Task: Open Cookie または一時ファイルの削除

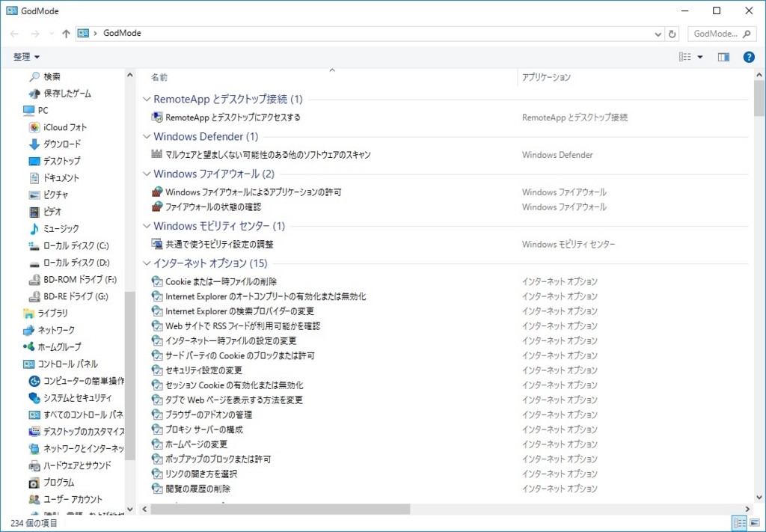Action: [x=221, y=281]
